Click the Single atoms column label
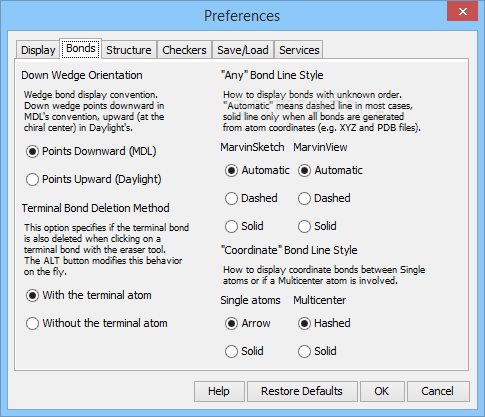This screenshot has width=485, height=417. (x=250, y=300)
